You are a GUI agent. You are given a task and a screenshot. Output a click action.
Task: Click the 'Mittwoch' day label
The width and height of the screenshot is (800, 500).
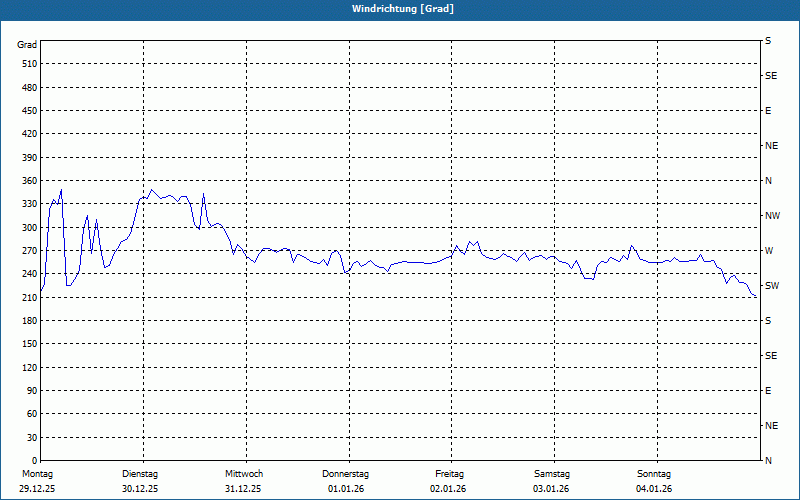pyautogui.click(x=244, y=474)
